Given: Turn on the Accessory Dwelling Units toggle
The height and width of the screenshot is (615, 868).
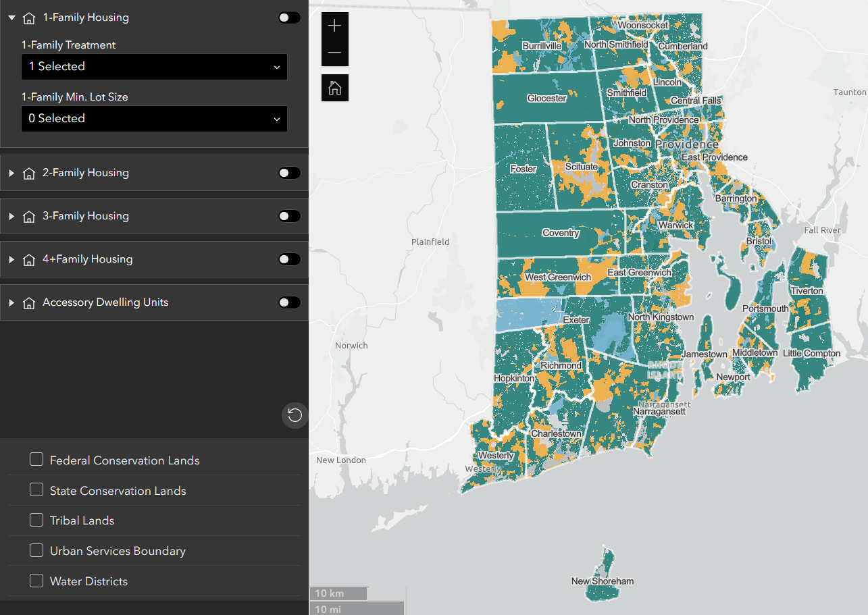Looking at the screenshot, I should (x=289, y=302).
